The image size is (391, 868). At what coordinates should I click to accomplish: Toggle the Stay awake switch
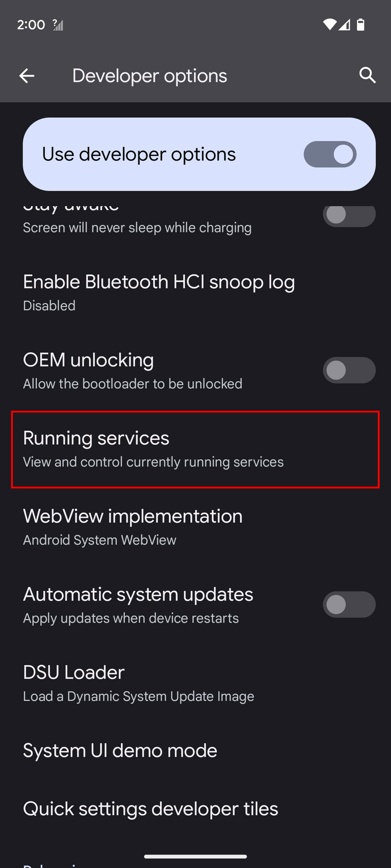pyautogui.click(x=349, y=215)
